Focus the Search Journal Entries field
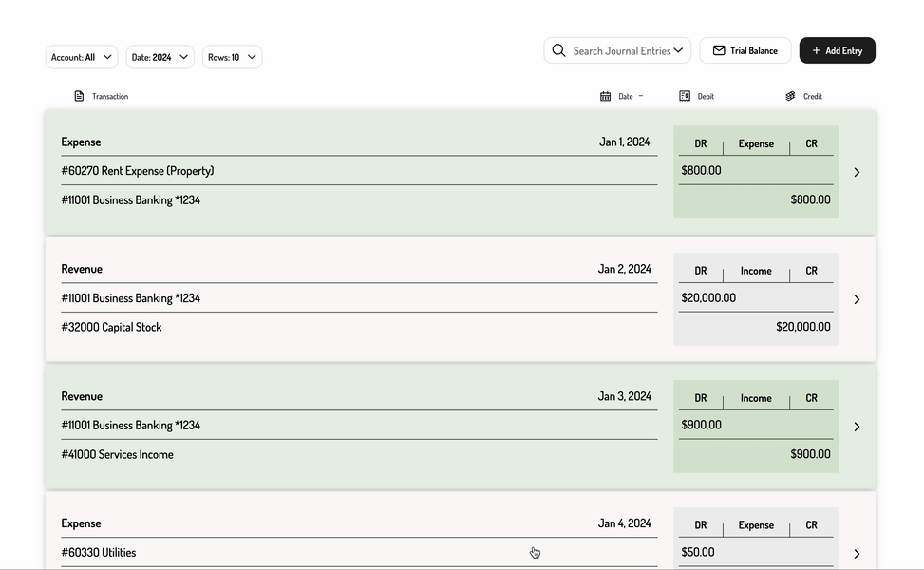Image resolution: width=924 pixels, height=570 pixels. tap(617, 50)
